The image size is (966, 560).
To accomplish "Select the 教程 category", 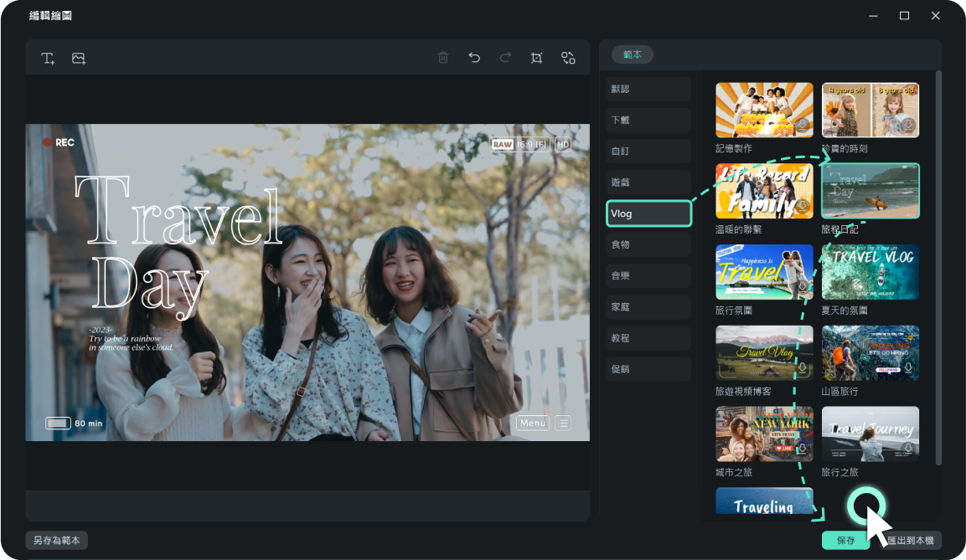I will pyautogui.click(x=648, y=338).
